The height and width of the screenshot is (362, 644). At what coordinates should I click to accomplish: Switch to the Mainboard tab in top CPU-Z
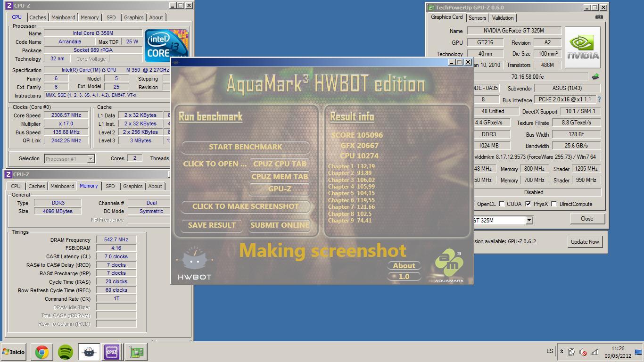tap(63, 17)
